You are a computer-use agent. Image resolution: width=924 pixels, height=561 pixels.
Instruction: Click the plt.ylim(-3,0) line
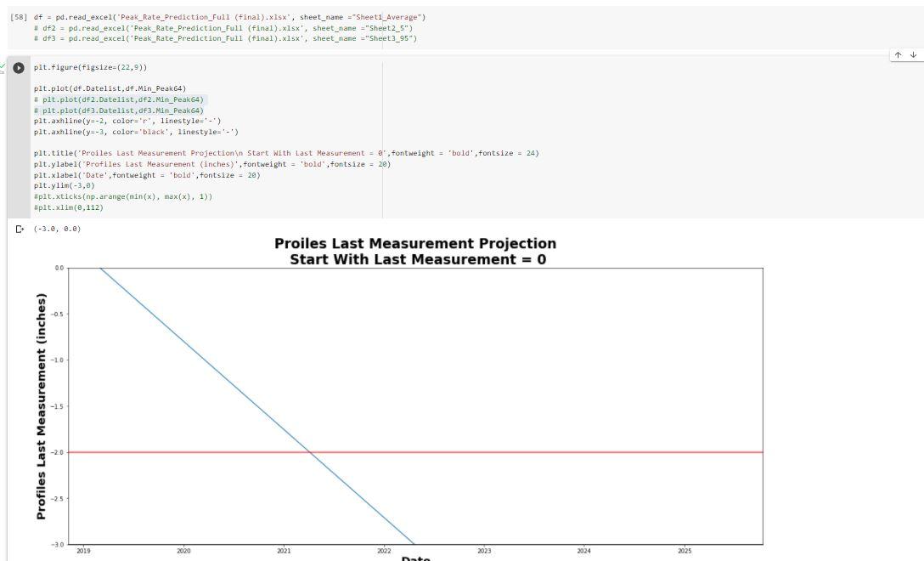[65, 186]
